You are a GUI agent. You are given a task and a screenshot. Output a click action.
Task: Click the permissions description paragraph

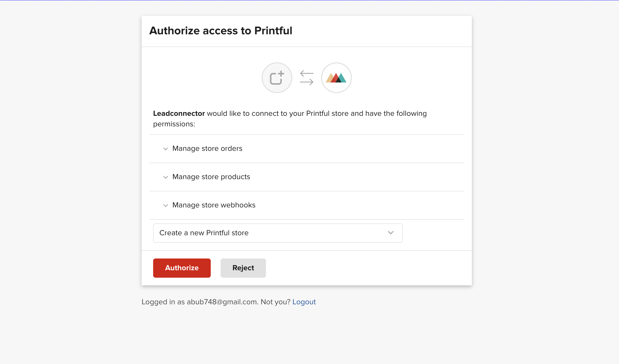(x=290, y=119)
